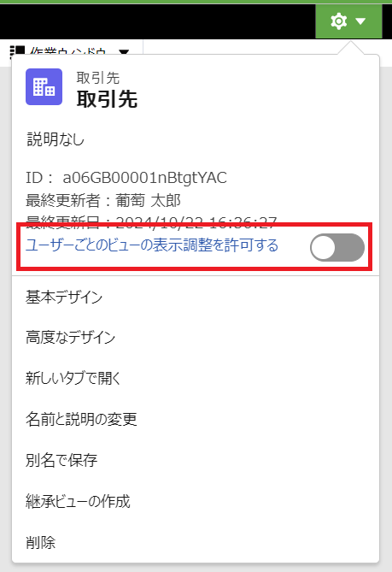Choose 新しいタブで開く

pyautogui.click(x=73, y=378)
